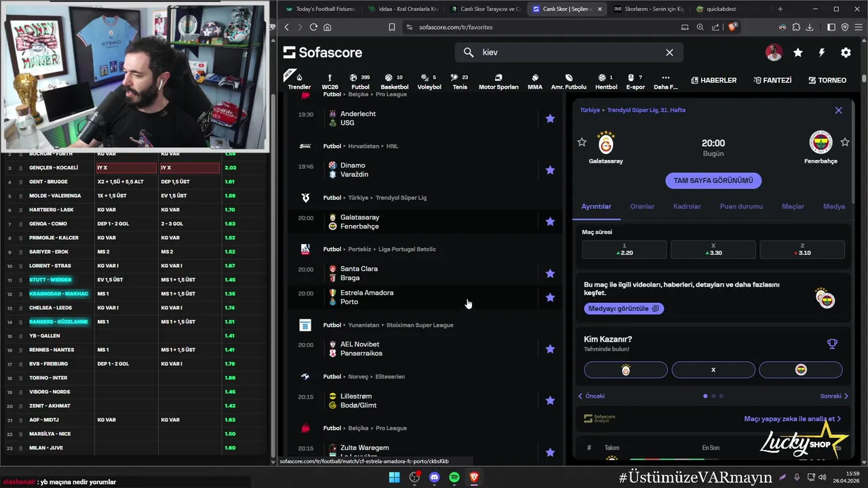Open browser downloads
The image size is (868, 488).
pyautogui.click(x=810, y=27)
